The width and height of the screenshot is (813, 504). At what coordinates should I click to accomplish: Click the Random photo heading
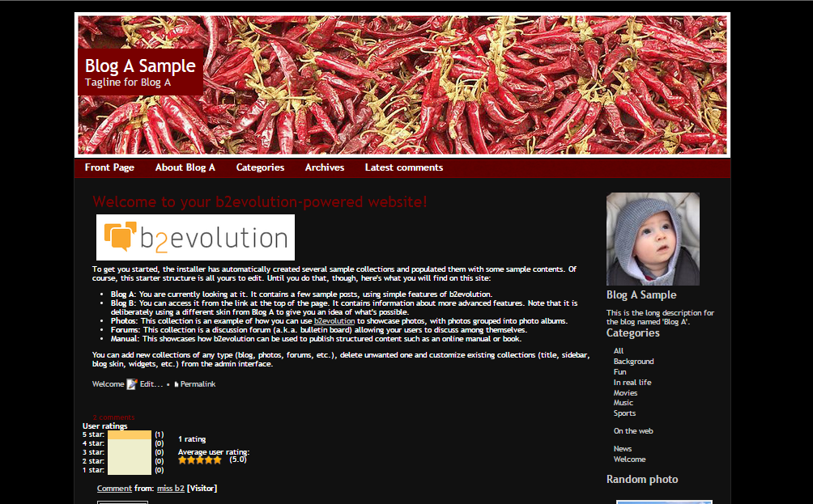642,479
